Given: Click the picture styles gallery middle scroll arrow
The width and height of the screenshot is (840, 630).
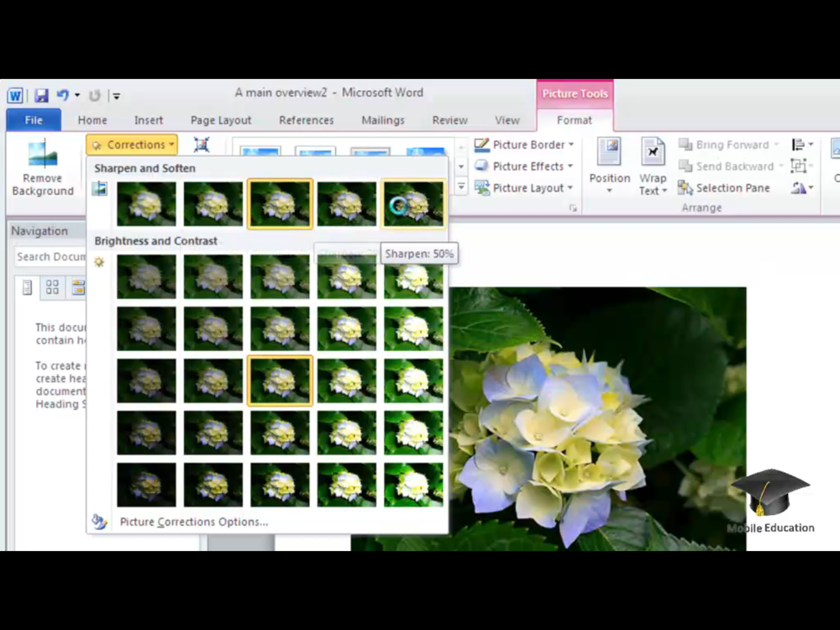Looking at the screenshot, I should [x=460, y=166].
